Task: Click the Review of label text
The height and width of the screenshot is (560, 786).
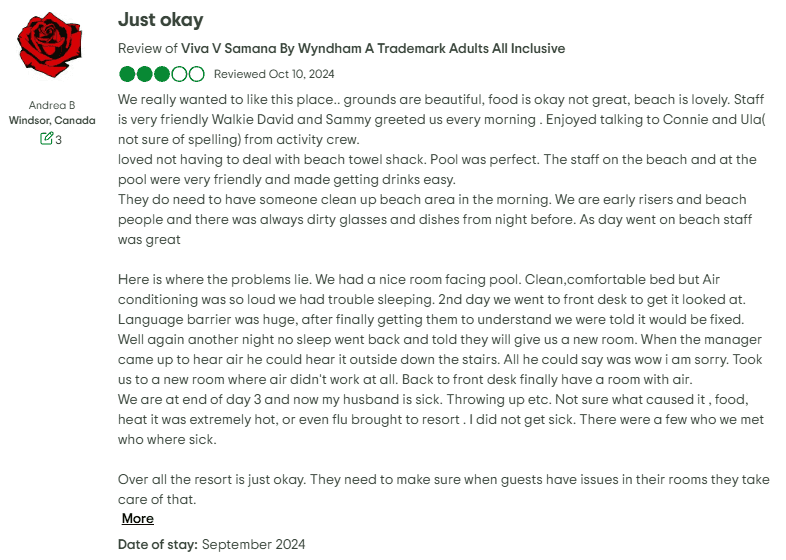Action: pos(148,48)
